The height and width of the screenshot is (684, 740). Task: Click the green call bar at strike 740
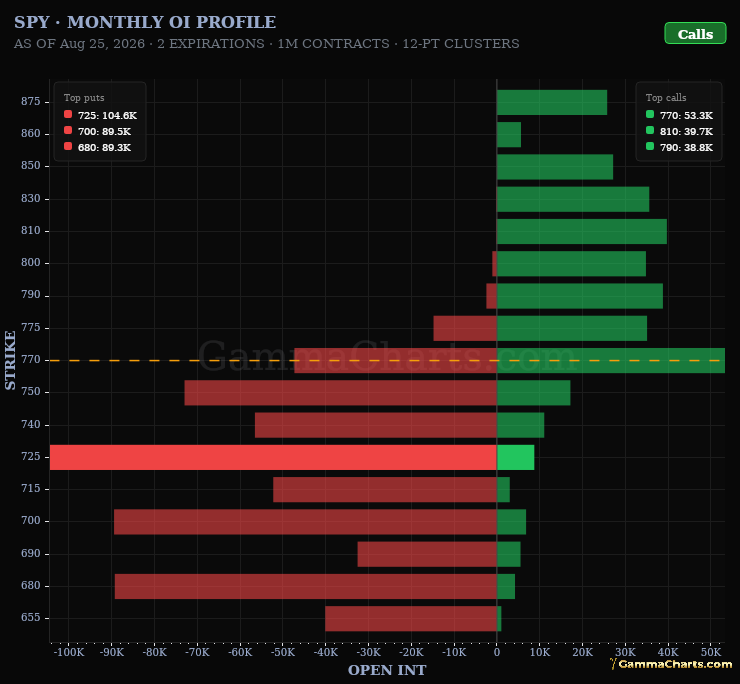coord(521,425)
